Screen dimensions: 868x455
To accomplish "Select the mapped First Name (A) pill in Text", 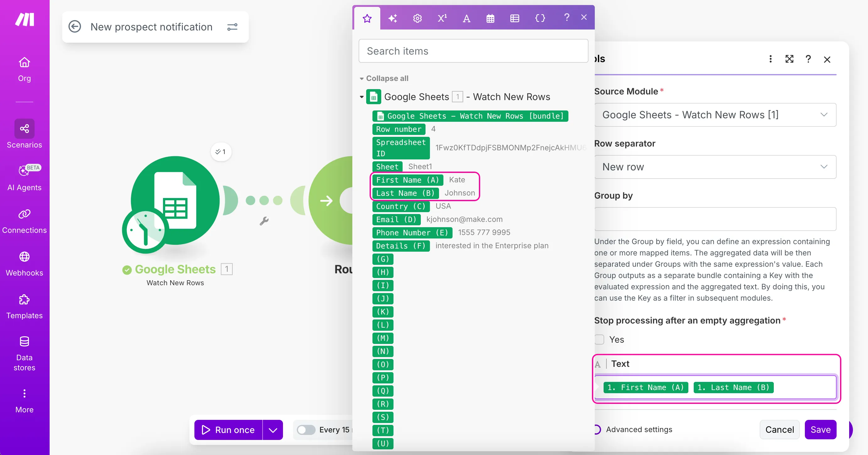I will [x=645, y=387].
